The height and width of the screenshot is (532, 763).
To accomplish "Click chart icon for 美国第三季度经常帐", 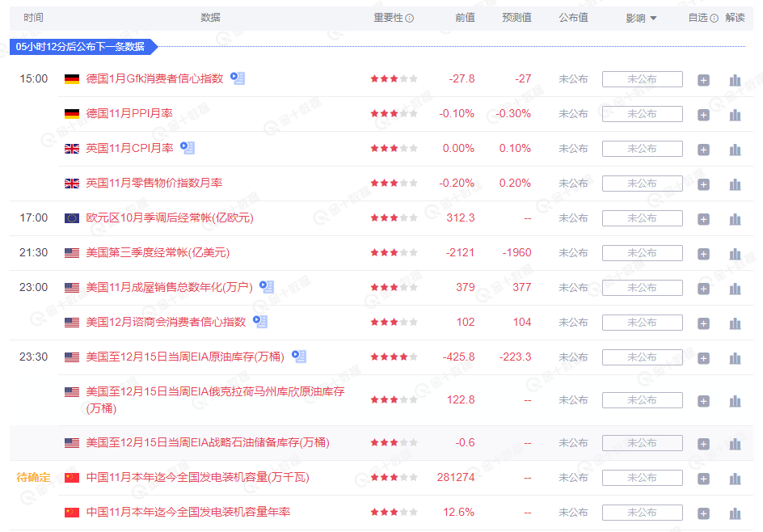I will (x=734, y=252).
